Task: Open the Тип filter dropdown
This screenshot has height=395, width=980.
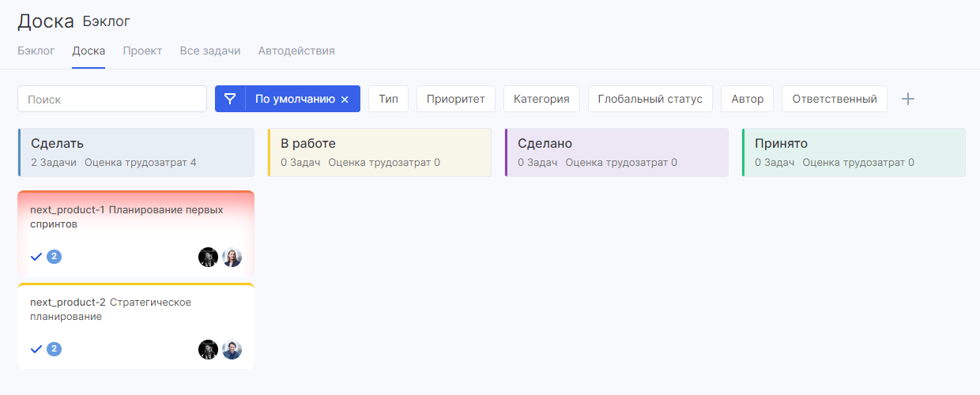Action: [x=388, y=99]
